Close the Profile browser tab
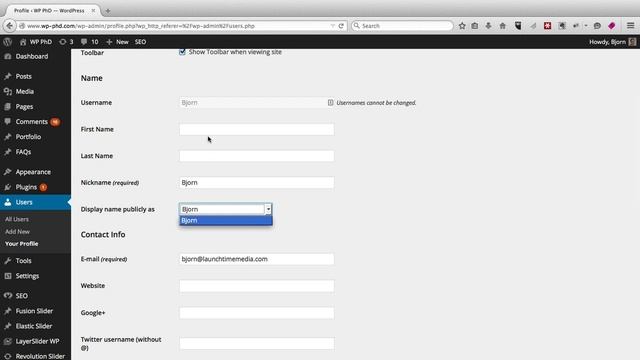This screenshot has height=360, width=640. pos(93,11)
